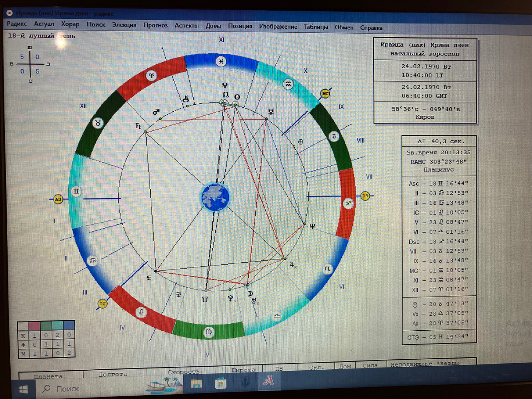
Task: Select the Neptune glyph in the chart
Action: click(x=313, y=227)
